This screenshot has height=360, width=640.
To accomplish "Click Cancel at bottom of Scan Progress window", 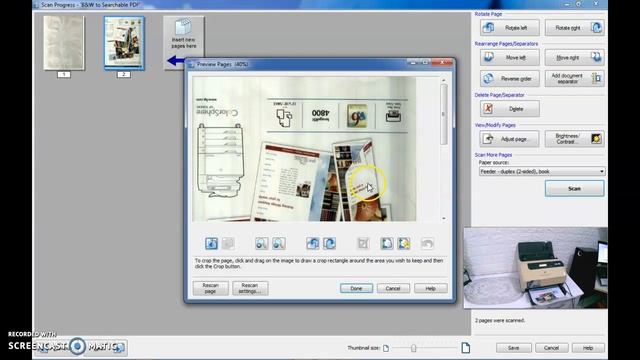I will [x=551, y=348].
